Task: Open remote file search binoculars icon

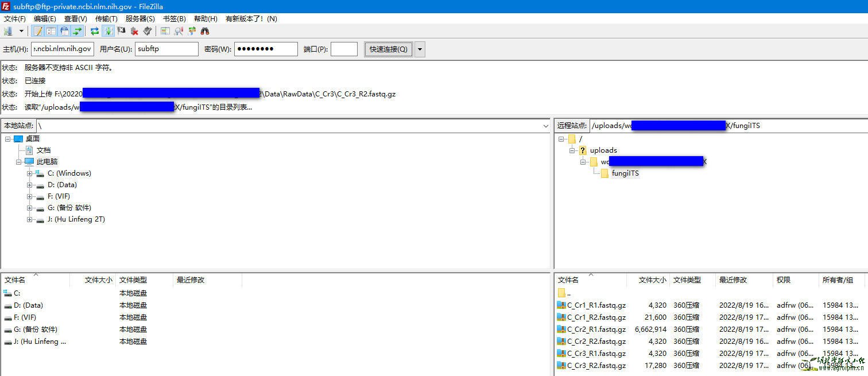Action: click(205, 31)
